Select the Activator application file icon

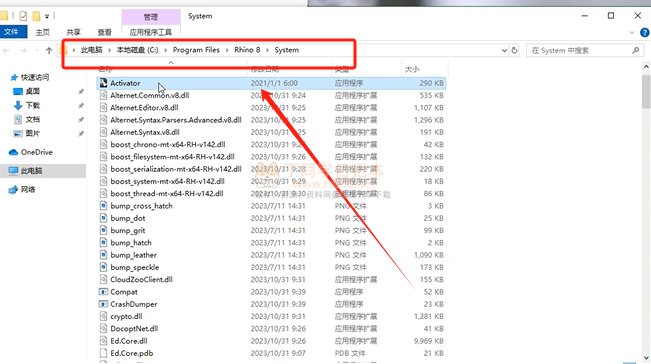tap(103, 83)
